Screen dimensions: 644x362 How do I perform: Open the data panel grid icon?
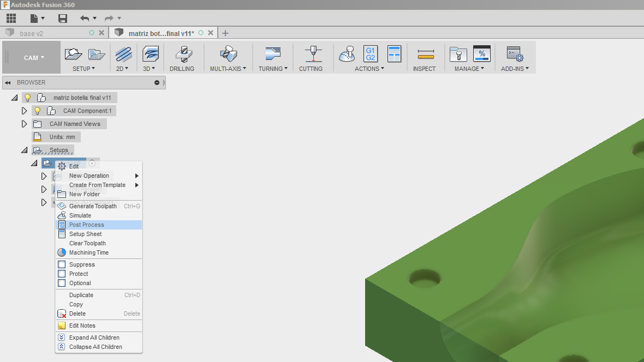coord(11,18)
